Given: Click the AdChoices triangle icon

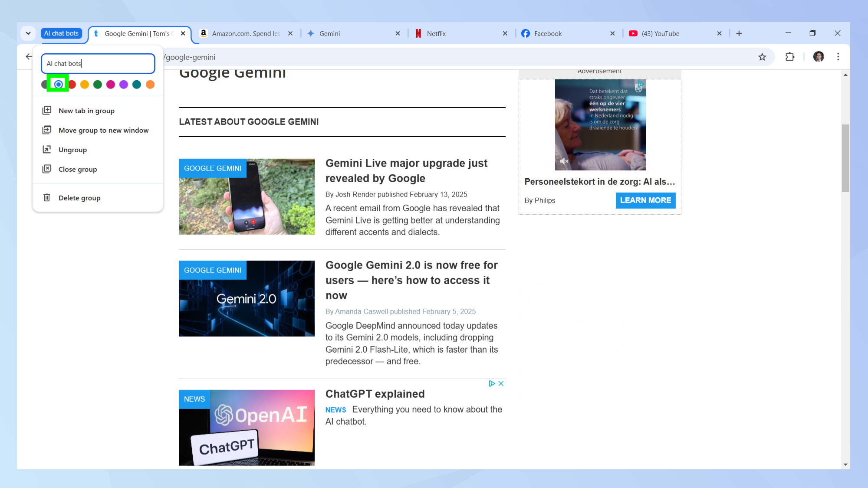Looking at the screenshot, I should [492, 383].
